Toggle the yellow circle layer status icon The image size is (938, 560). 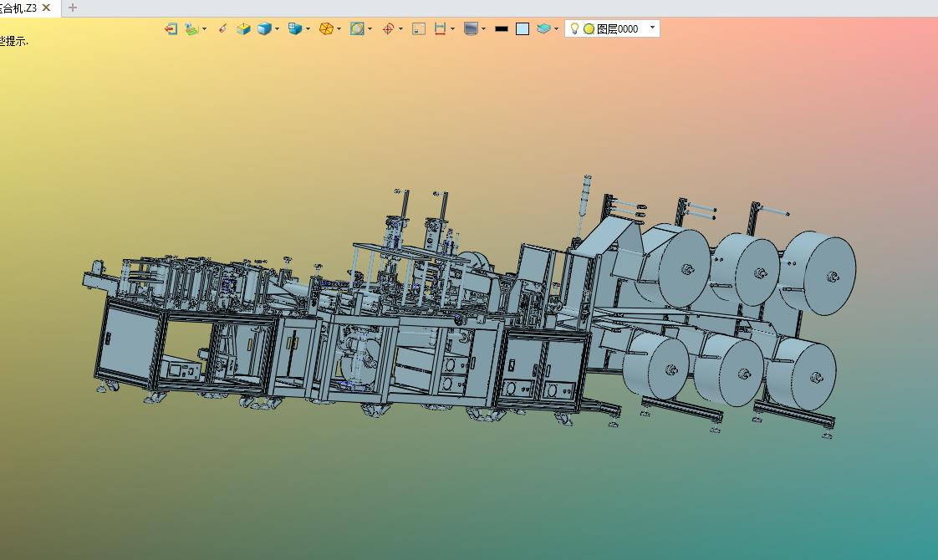(589, 28)
